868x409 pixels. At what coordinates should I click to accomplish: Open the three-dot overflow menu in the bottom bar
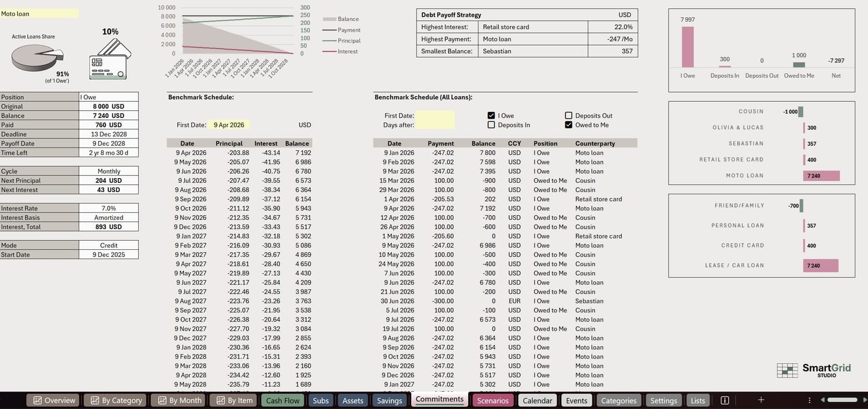809,400
